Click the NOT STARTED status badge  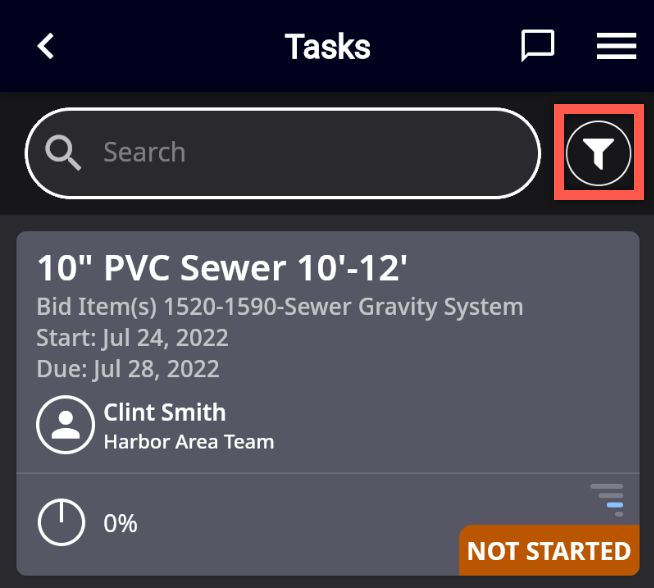(x=549, y=550)
